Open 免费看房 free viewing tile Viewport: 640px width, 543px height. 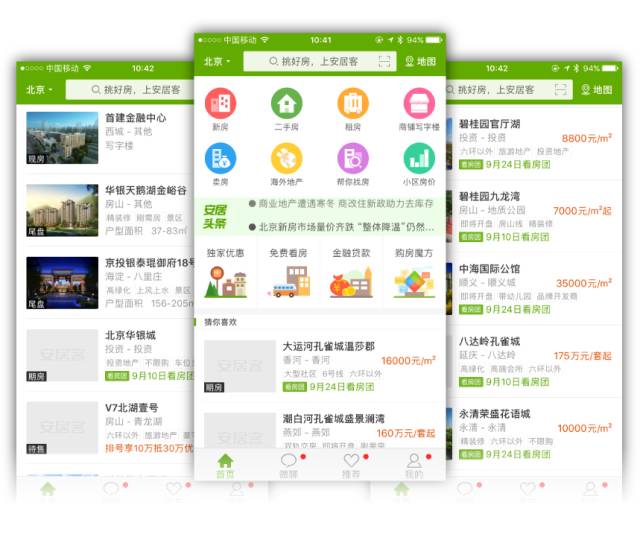click(288, 272)
